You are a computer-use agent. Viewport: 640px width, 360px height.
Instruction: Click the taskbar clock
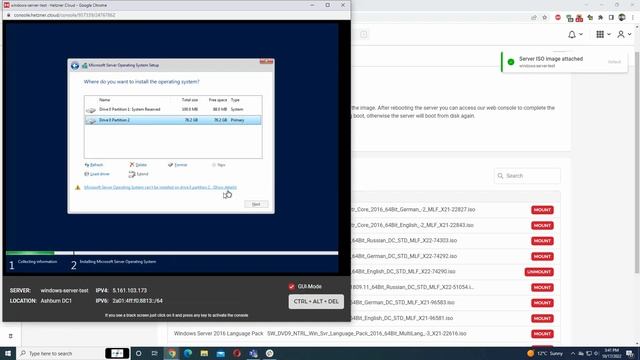click(x=611, y=353)
